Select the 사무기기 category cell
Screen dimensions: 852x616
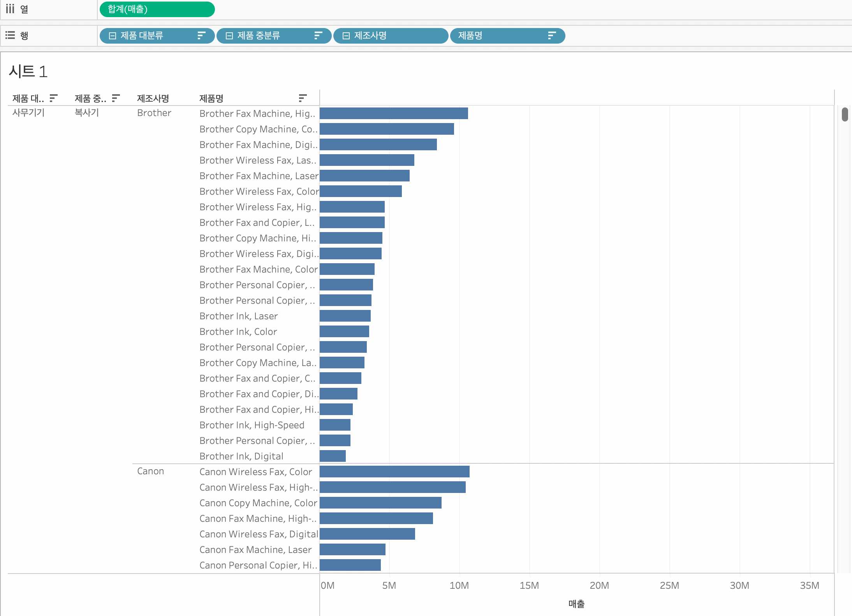(x=28, y=113)
